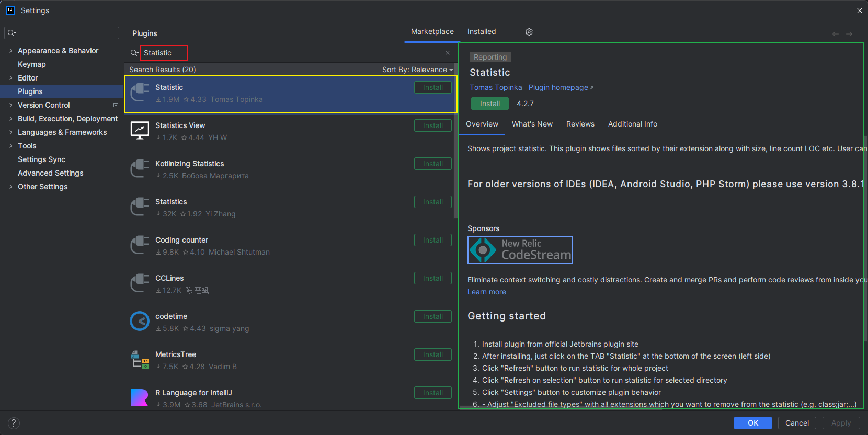Expand Languages & Frameworks node
868x435 pixels.
pos(10,132)
